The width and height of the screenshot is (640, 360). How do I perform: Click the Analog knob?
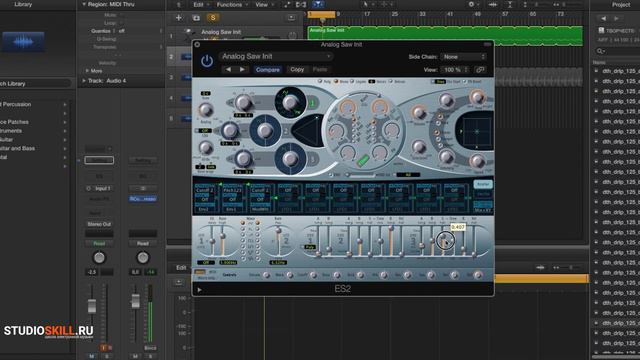[206, 110]
